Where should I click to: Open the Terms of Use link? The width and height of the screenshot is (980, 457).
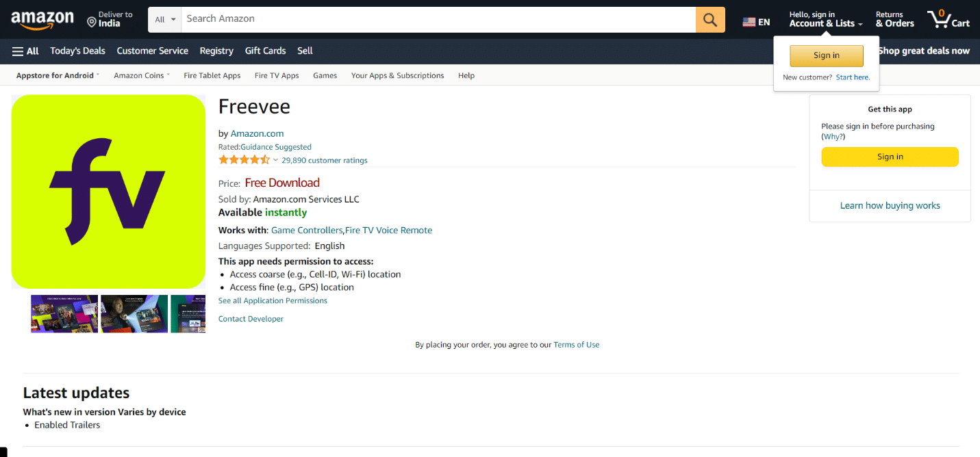(577, 345)
